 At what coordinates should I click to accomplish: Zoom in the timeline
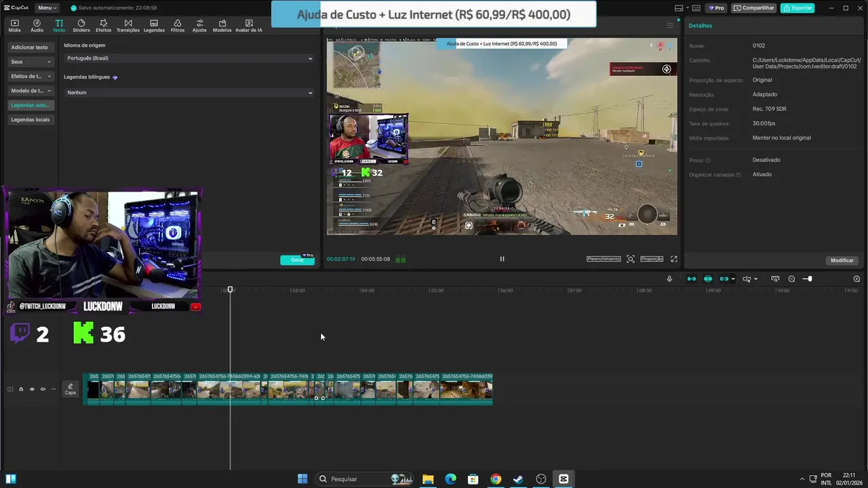[x=856, y=279]
